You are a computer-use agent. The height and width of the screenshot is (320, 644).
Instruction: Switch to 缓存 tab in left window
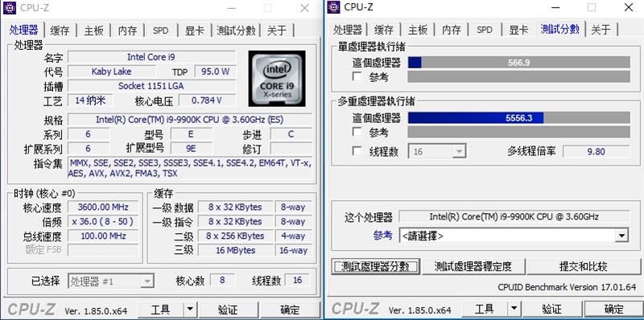(x=60, y=31)
